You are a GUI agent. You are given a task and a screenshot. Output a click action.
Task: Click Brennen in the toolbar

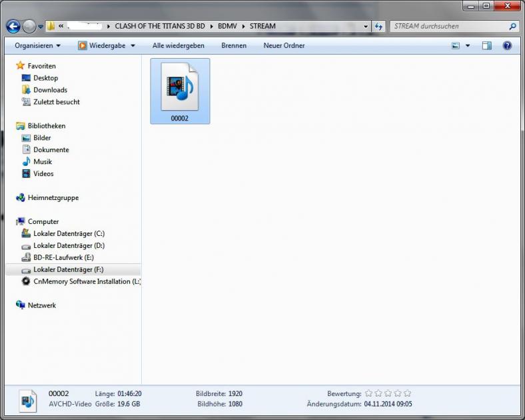(234, 45)
